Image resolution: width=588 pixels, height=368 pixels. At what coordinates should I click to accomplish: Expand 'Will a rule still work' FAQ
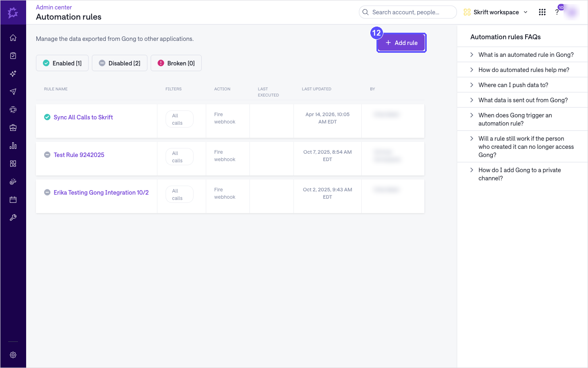tap(523, 147)
